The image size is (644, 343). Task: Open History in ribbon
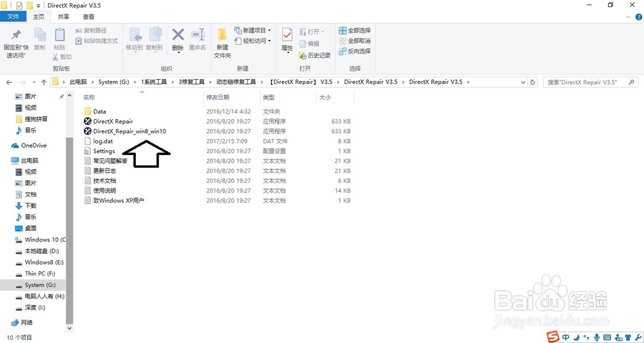point(315,55)
